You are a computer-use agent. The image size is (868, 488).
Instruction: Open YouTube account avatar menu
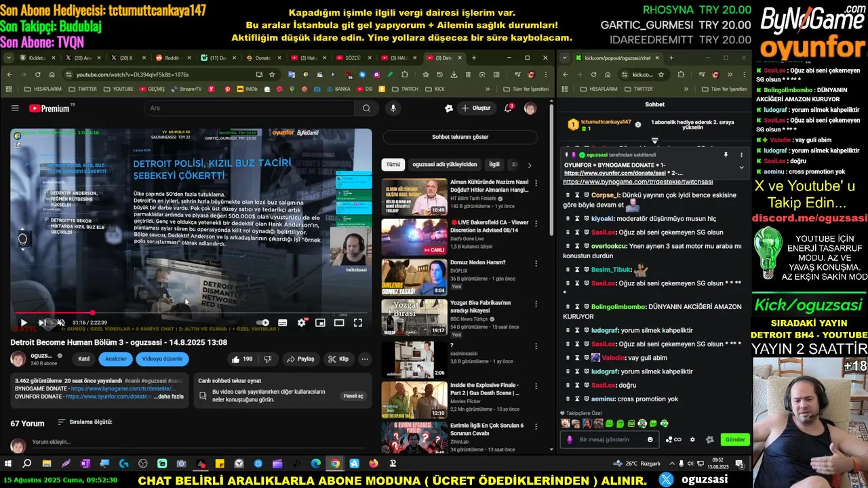(530, 108)
